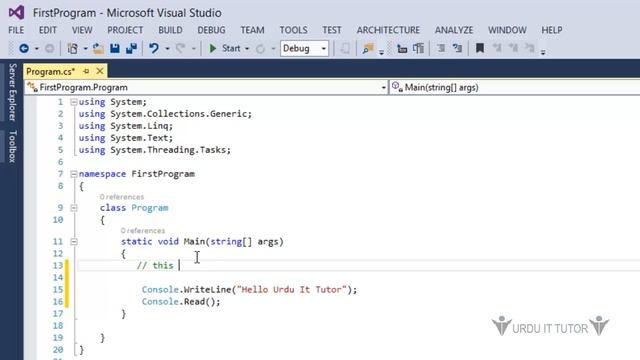Click the Save All icon

click(x=131, y=49)
